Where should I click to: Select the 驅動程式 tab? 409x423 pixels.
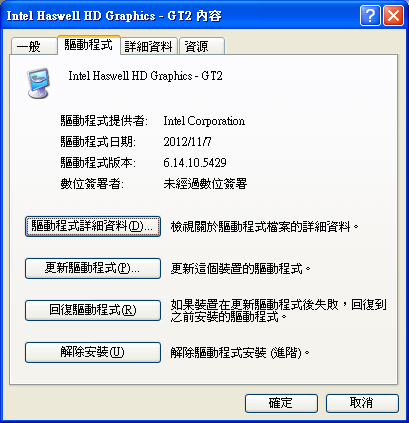pos(89,44)
